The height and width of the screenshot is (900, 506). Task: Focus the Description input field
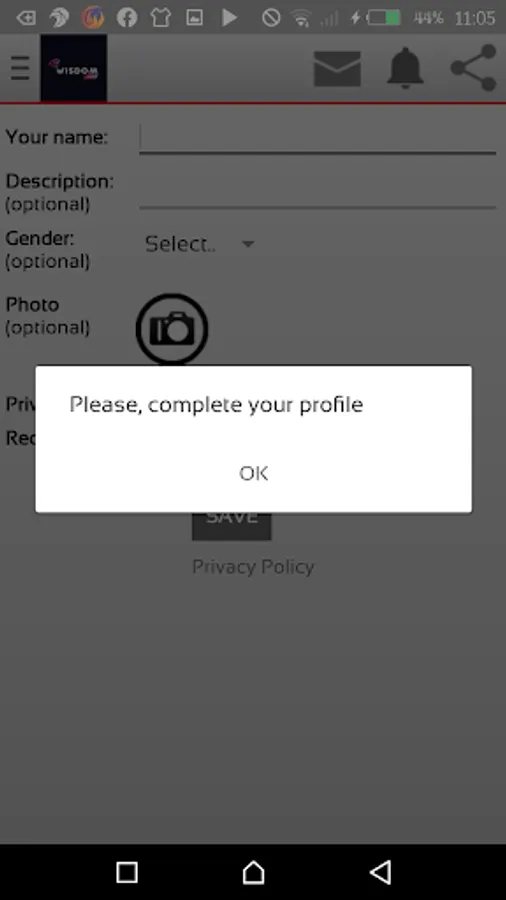(317, 191)
